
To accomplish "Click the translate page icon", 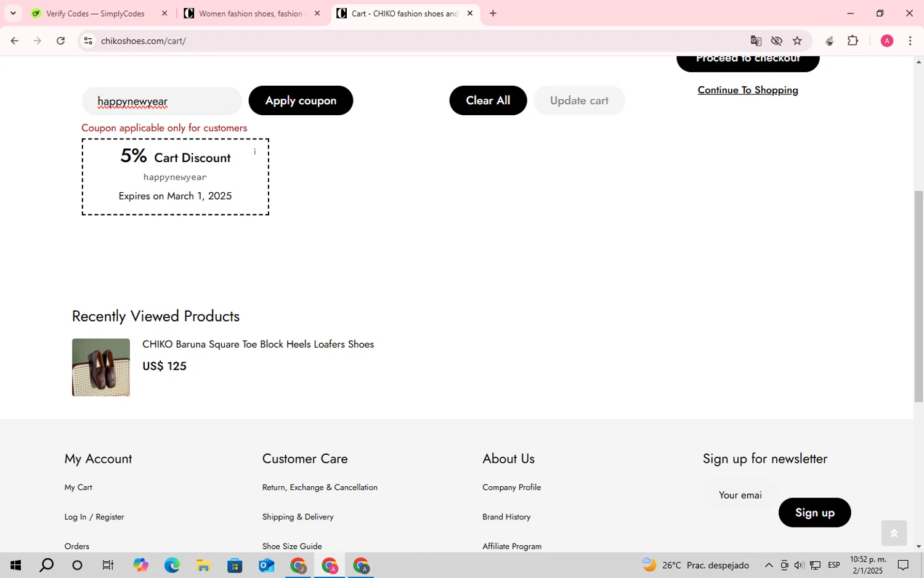I will click(756, 41).
